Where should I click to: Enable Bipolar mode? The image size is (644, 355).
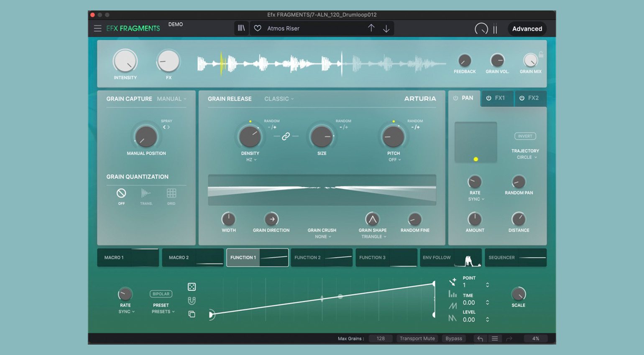coord(161,294)
